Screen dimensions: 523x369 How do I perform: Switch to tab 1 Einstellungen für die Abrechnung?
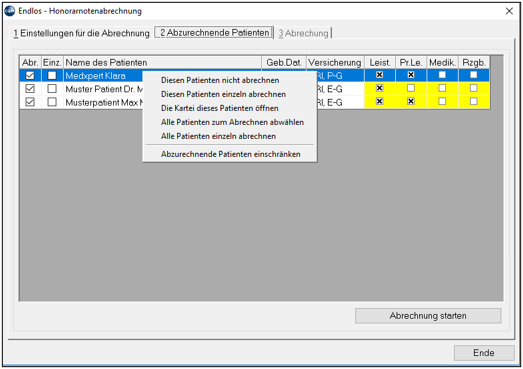(x=81, y=33)
